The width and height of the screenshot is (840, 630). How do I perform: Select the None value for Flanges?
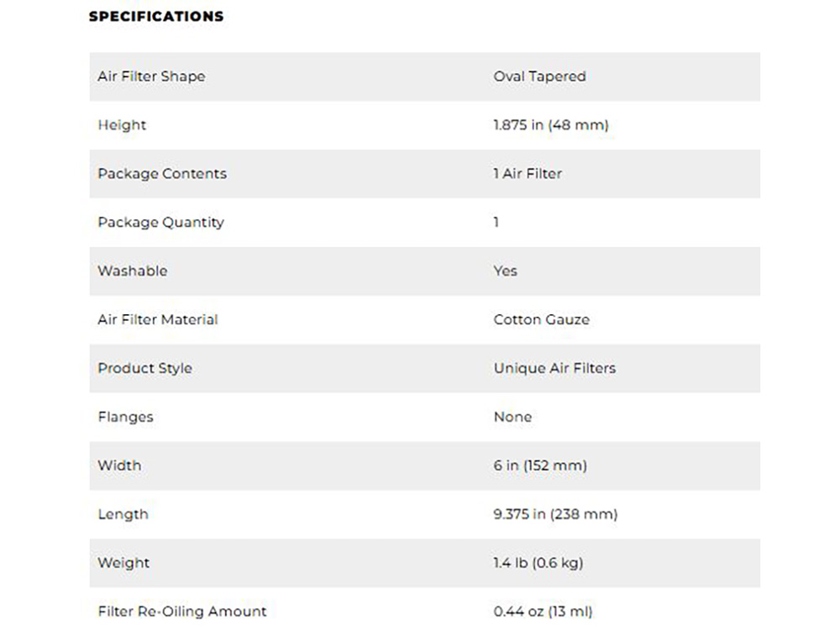pos(512,417)
